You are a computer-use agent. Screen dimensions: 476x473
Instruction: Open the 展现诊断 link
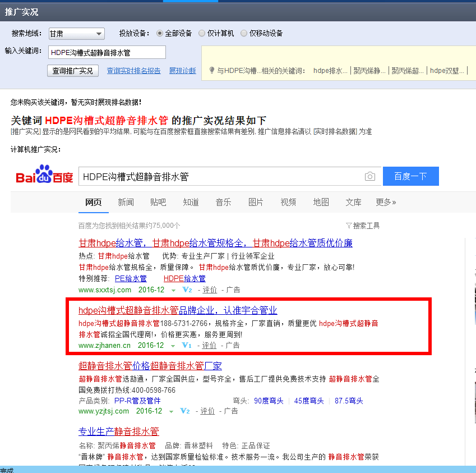click(182, 71)
